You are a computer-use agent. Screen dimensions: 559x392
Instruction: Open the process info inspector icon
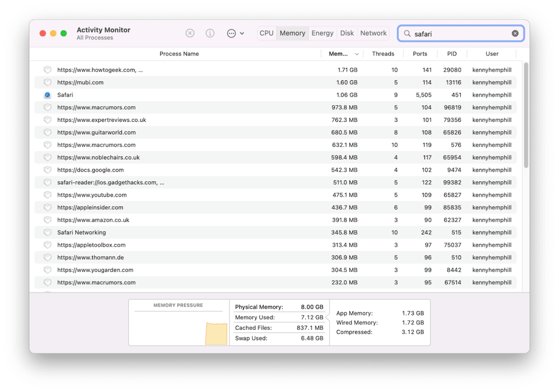pyautogui.click(x=210, y=33)
